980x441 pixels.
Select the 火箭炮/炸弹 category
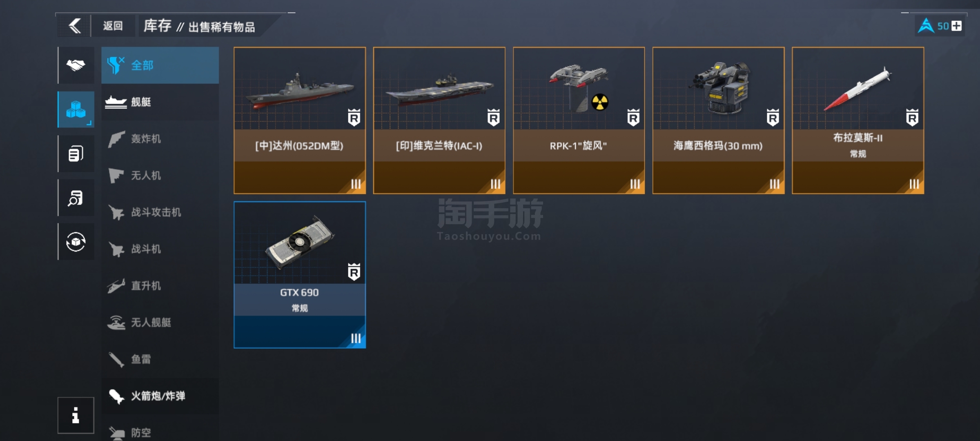160,396
